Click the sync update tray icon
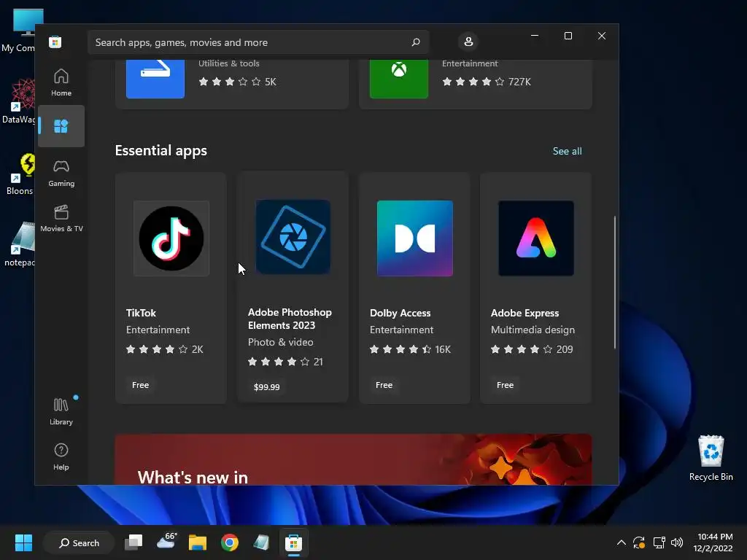The width and height of the screenshot is (747, 560). pos(639,542)
